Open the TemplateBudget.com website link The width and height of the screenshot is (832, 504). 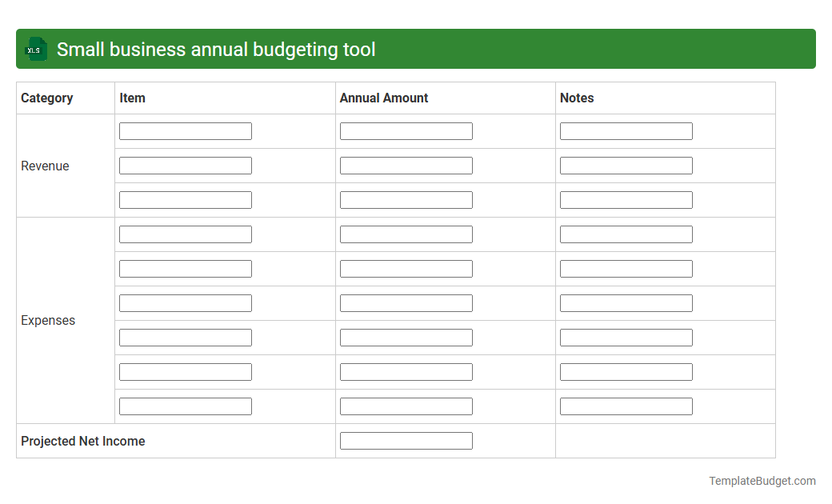coord(762,481)
